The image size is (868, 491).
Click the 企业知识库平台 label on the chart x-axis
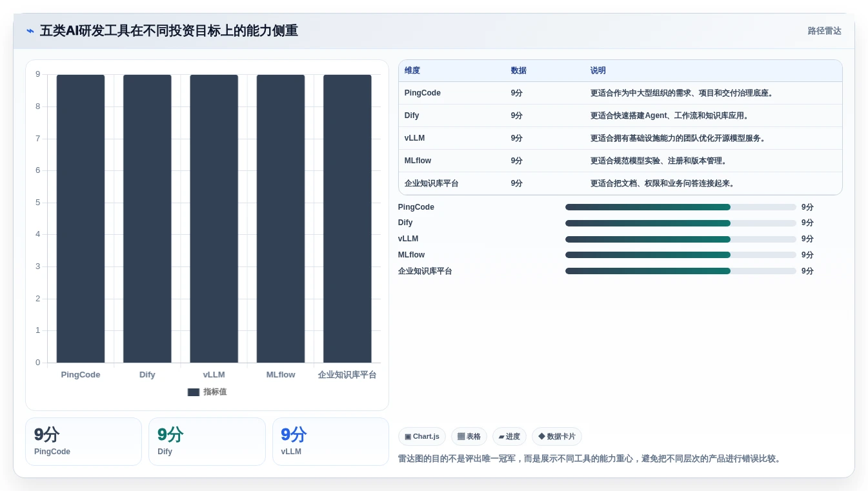click(347, 375)
